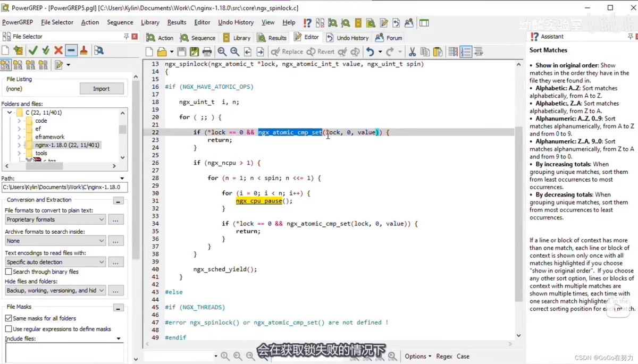The height and width of the screenshot is (364, 638).
Task: Click the blue minus icon in File Selector
Action: point(71,50)
